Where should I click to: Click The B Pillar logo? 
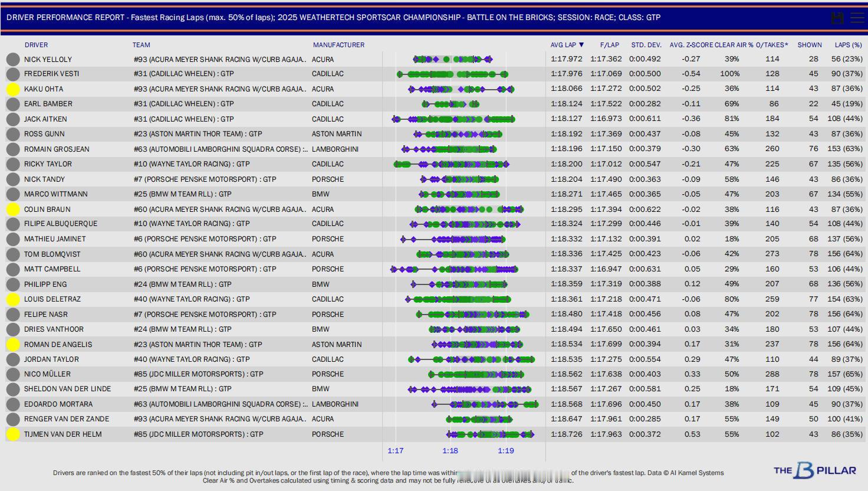coord(815,470)
